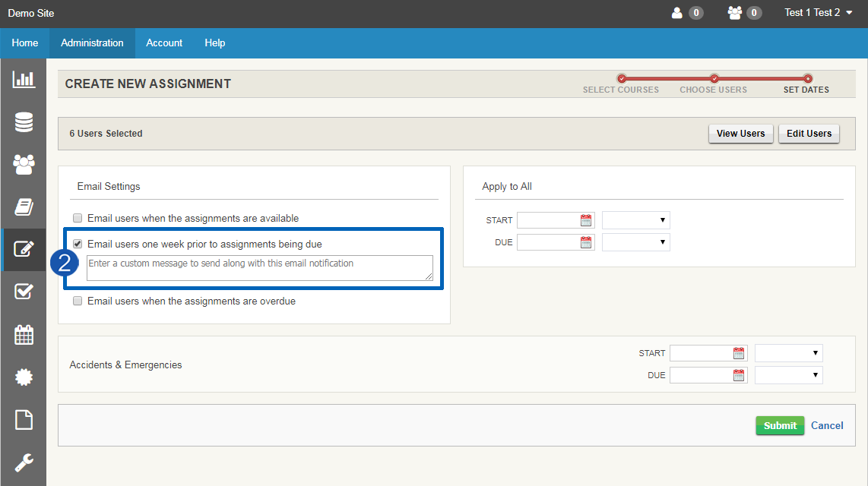Viewport: 868px width, 486px height.
Task: Expand the Accidents & Emergencies DUE time dropdown
Action: click(788, 375)
